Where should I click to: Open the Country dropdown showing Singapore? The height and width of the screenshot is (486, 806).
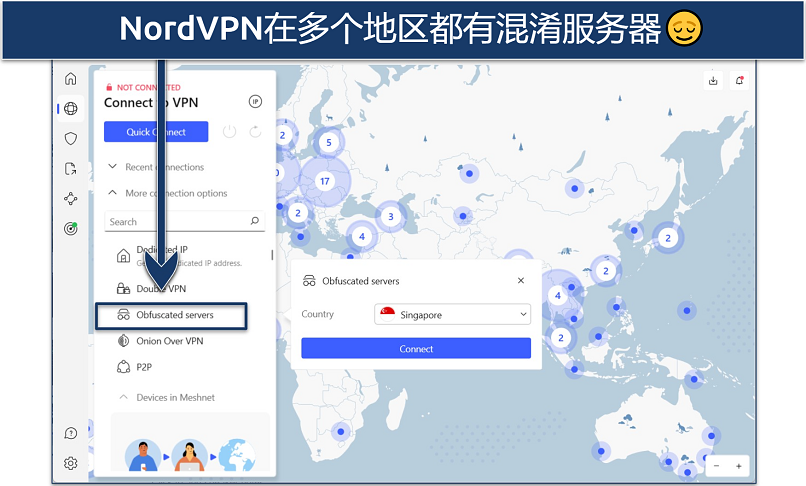(452, 315)
